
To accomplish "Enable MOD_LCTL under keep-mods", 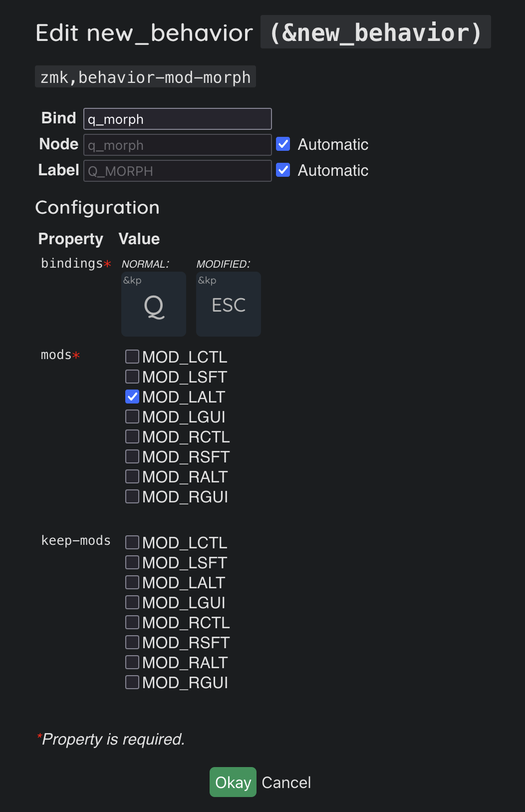I will pos(132,542).
